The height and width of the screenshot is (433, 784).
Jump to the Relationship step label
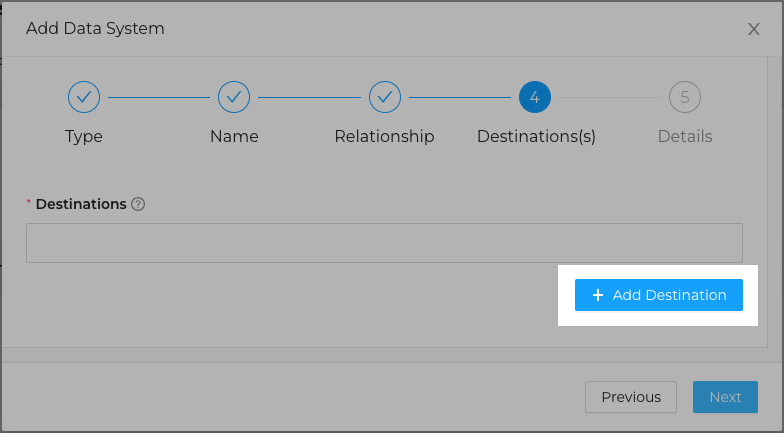384,136
